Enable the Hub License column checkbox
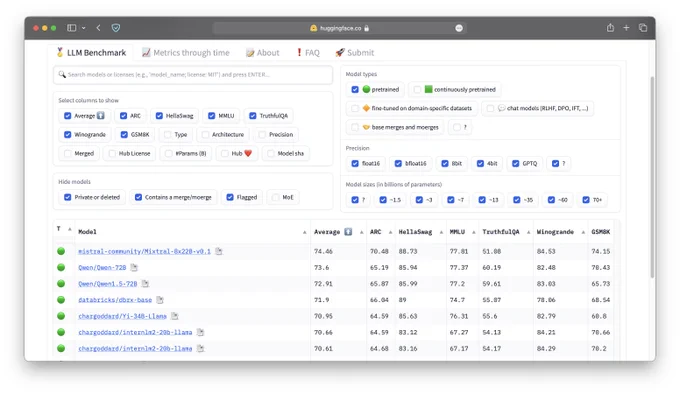Screen dimensions: 680x394 [x=112, y=153]
